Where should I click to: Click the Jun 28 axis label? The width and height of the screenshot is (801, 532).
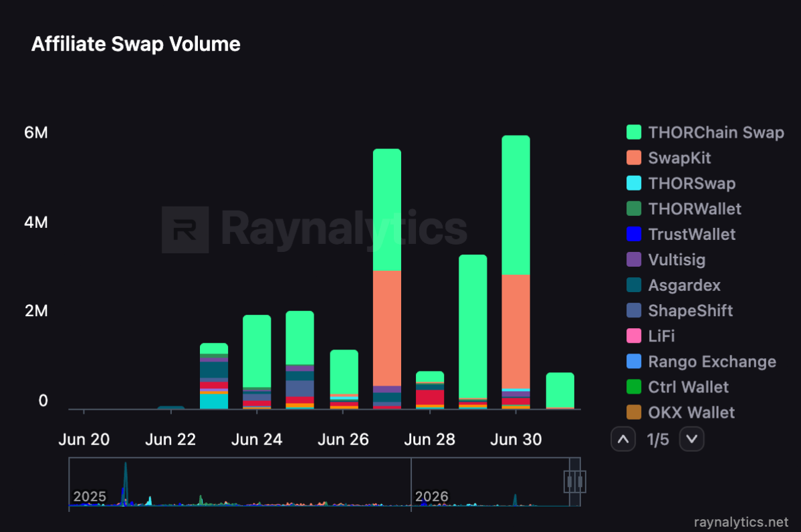[x=430, y=440]
